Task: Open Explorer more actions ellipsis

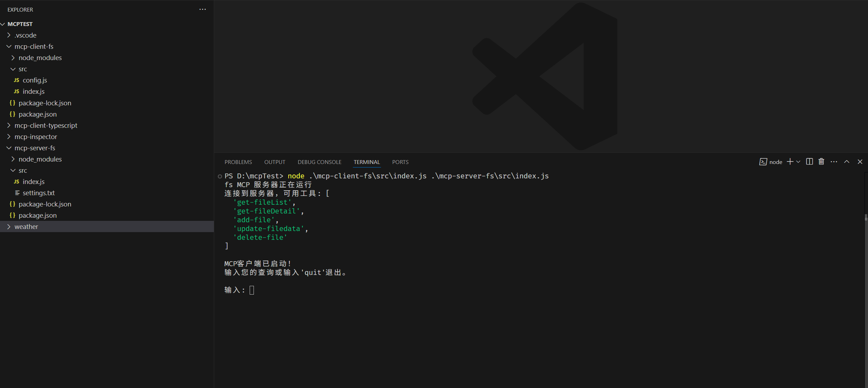Action: (203, 9)
